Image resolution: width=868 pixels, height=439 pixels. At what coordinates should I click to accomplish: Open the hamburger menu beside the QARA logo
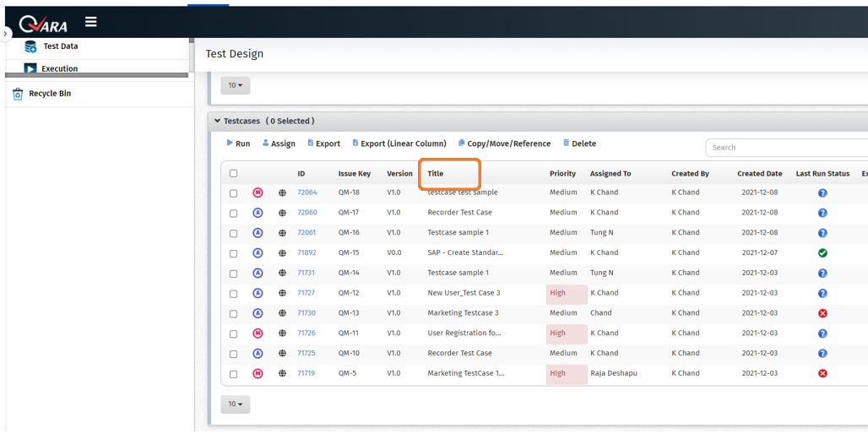(x=91, y=22)
